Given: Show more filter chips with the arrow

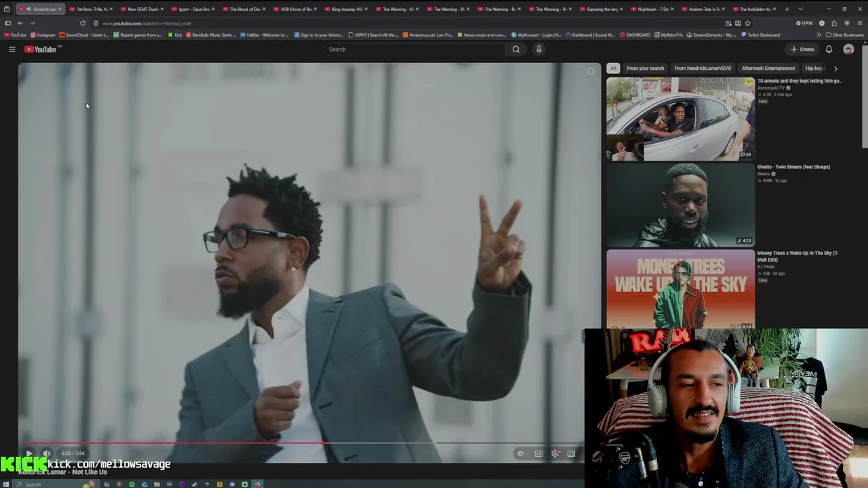Looking at the screenshot, I should tap(835, 68).
